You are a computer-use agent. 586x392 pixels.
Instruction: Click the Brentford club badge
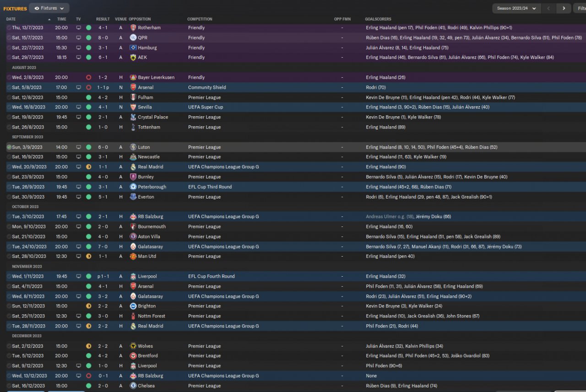coord(133,356)
